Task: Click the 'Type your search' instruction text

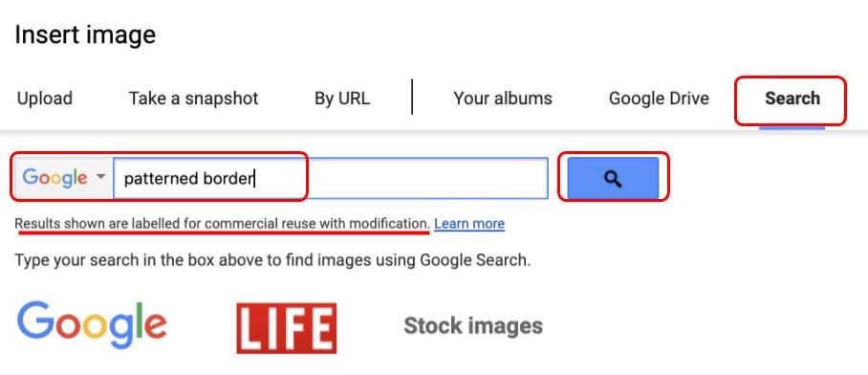Action: (272, 260)
